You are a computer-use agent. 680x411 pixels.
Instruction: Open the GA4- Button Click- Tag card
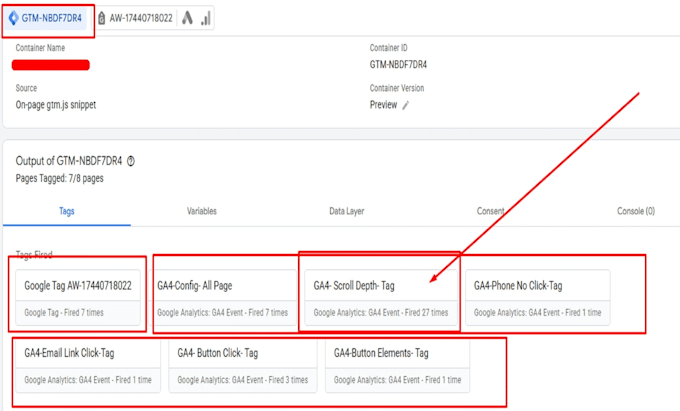click(243, 366)
